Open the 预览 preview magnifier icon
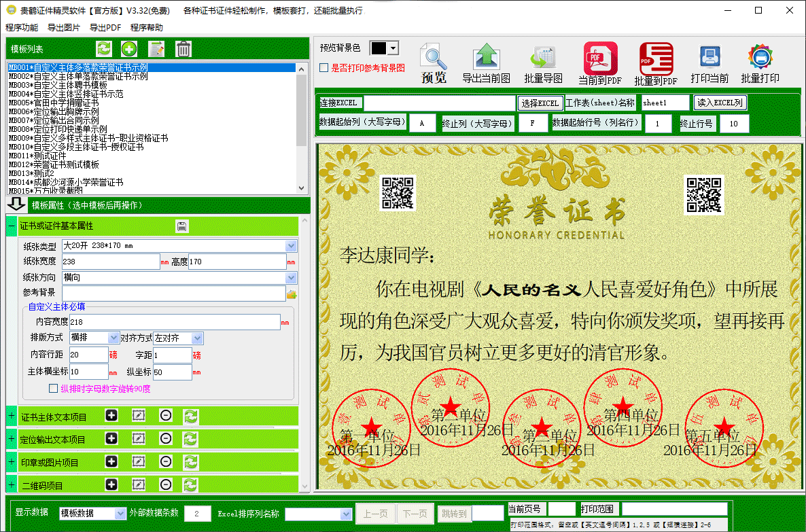Viewport: 806px width, 532px height. (x=434, y=63)
